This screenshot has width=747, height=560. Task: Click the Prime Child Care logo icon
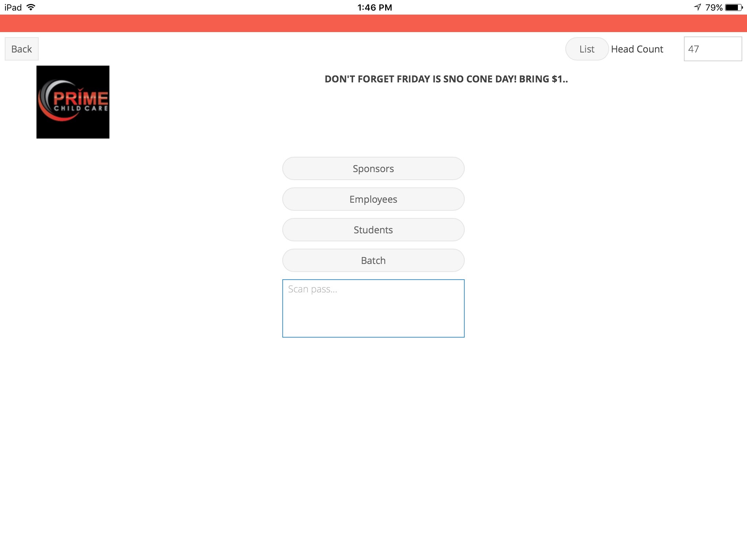tap(73, 102)
